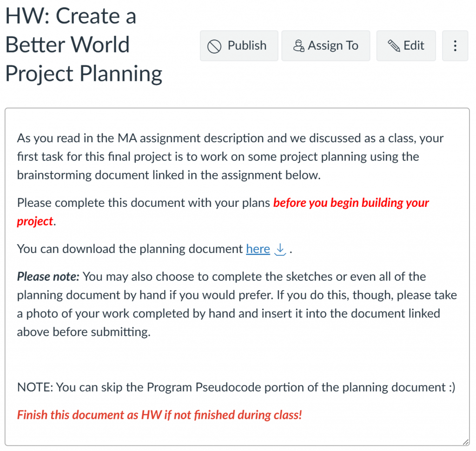The width and height of the screenshot is (476, 451).
Task: Click the "NOTE:" word starting the pseudocode line
Action: pos(35,387)
